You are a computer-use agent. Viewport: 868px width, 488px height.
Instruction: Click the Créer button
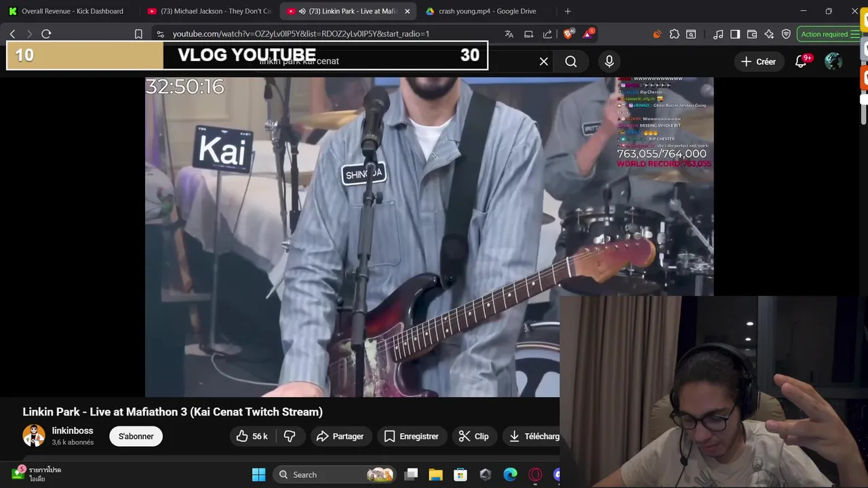[x=758, y=62]
